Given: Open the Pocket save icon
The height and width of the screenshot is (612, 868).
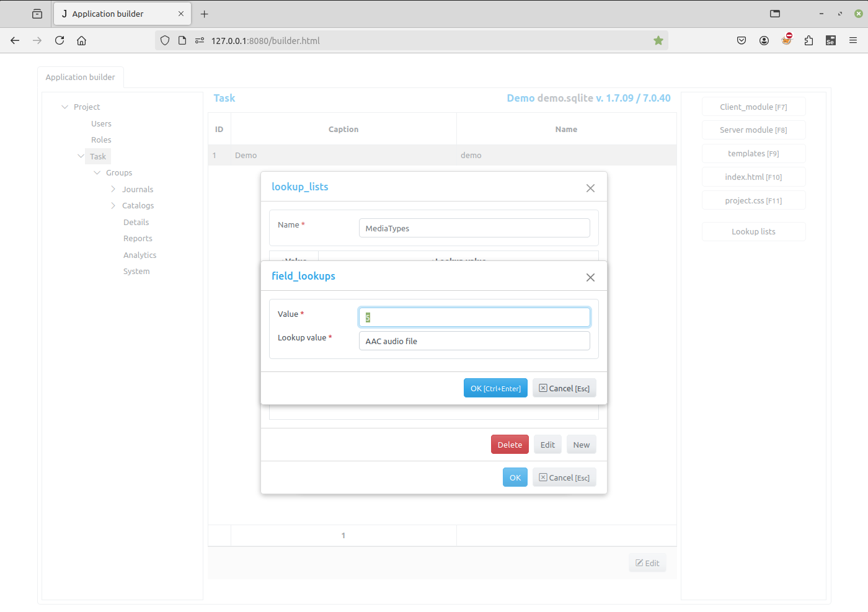Looking at the screenshot, I should point(742,40).
